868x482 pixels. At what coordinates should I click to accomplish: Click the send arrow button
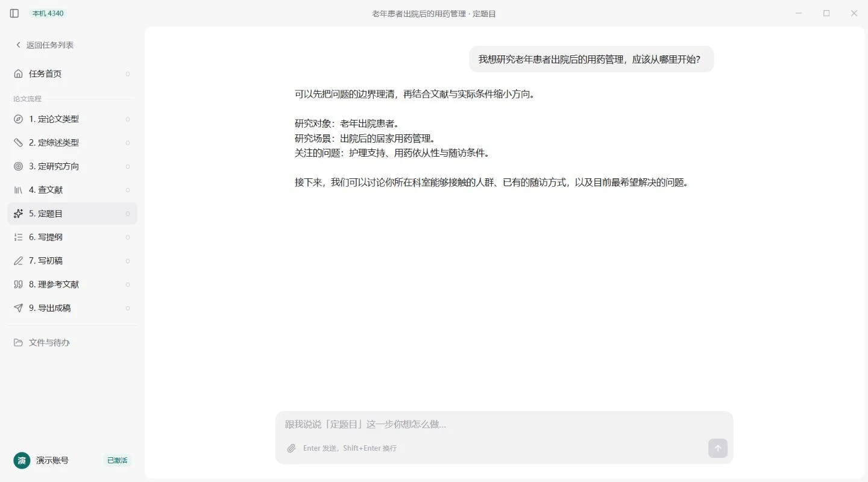718,448
